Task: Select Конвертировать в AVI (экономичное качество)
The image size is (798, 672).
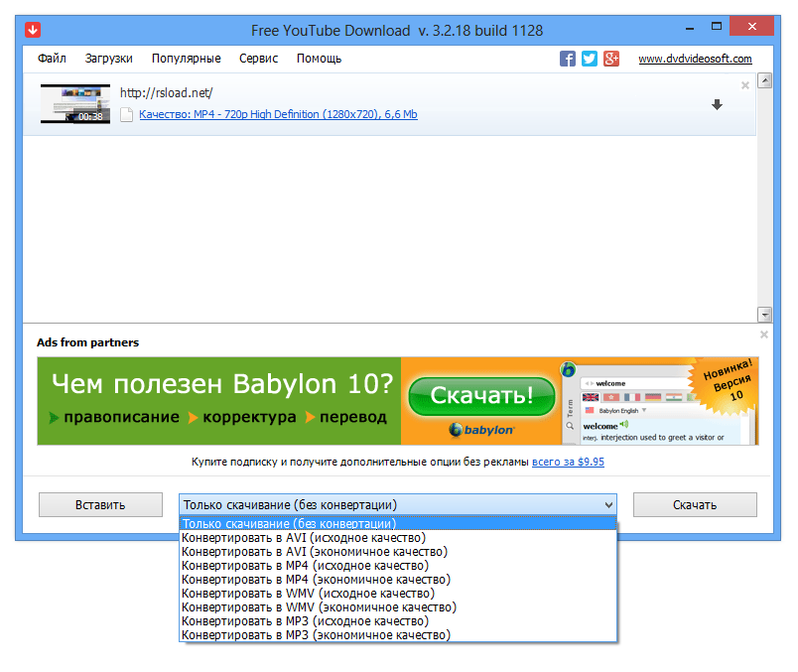Action: point(398,552)
